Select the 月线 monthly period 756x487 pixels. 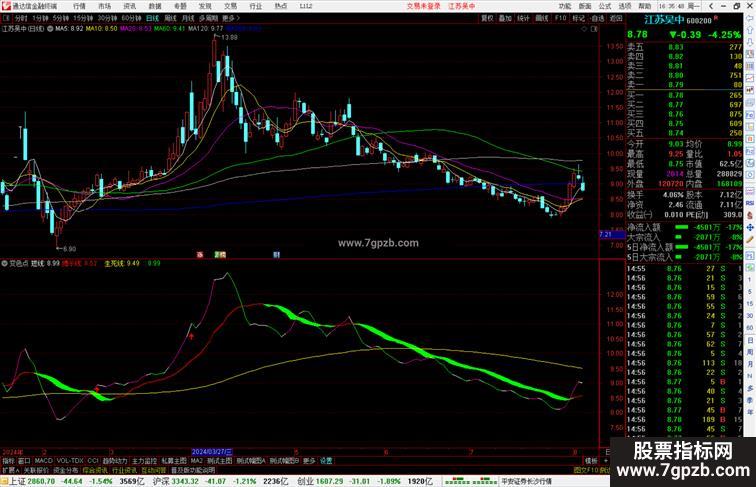(x=188, y=18)
